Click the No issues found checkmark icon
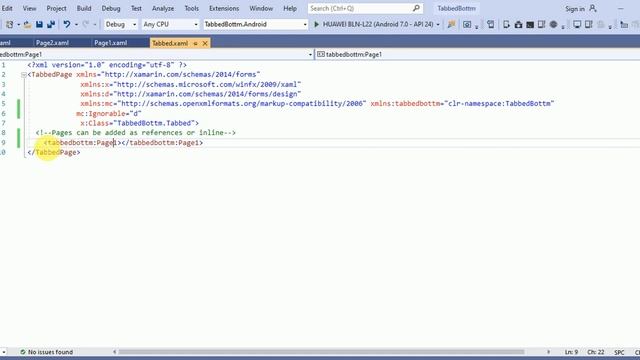The width and height of the screenshot is (640, 360). [x=23, y=352]
